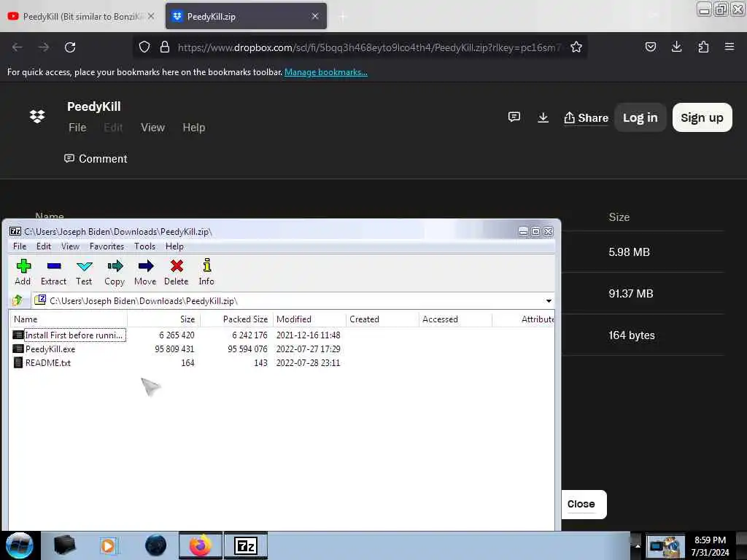
Task: Open the Dropbox View menu
Action: 152,128
